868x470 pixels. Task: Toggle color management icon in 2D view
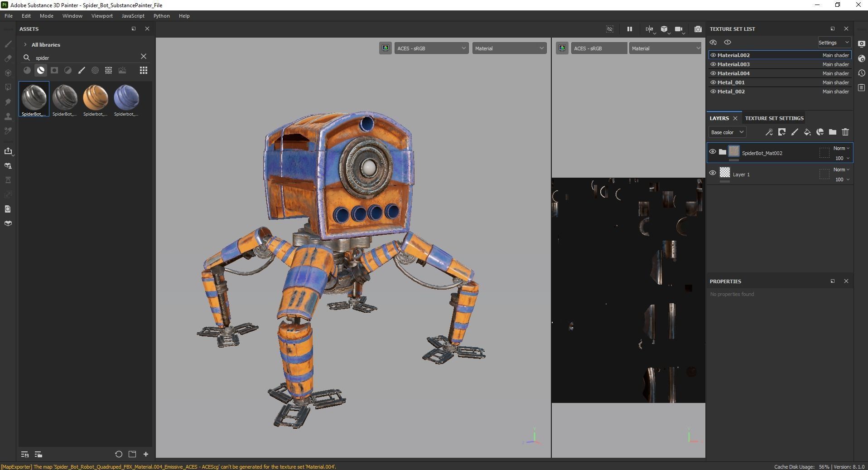(562, 48)
